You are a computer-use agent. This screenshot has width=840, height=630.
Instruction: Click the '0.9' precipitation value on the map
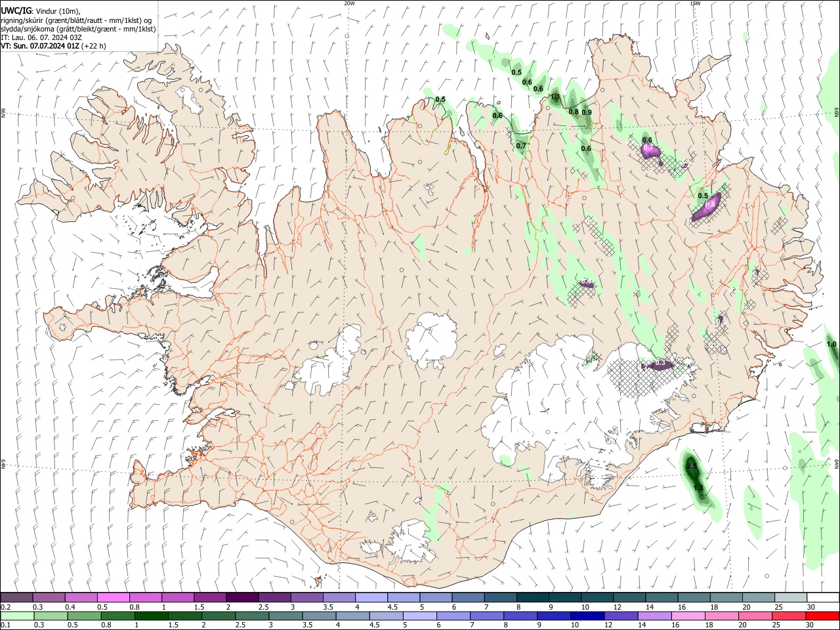point(587,112)
